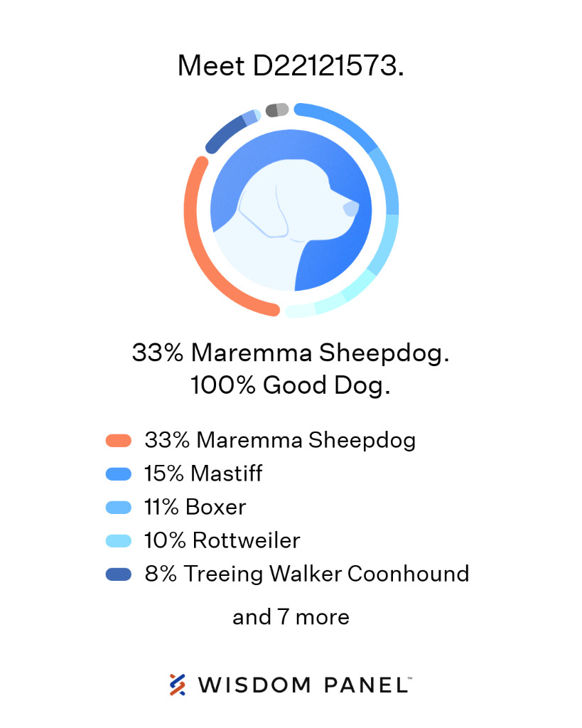Viewport: 582px width, 728px height.
Task: Select the "10% Rottweiler" legend label
Action: (222, 540)
